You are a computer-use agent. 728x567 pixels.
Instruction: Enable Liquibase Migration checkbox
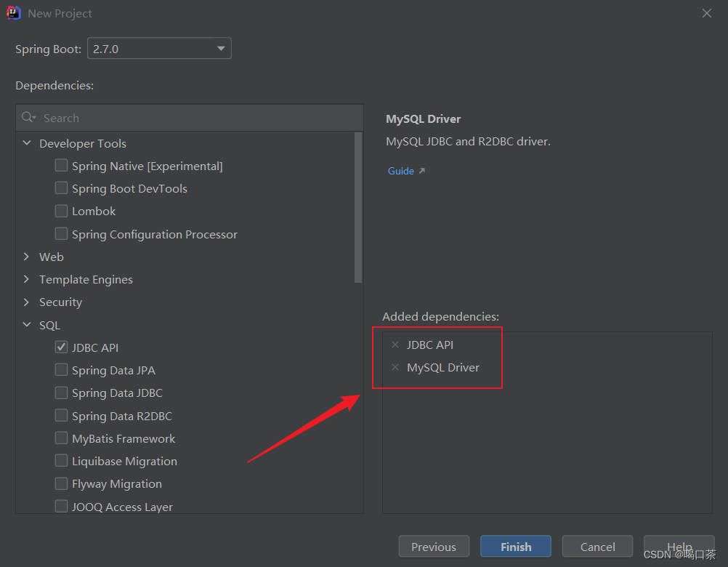(x=61, y=461)
